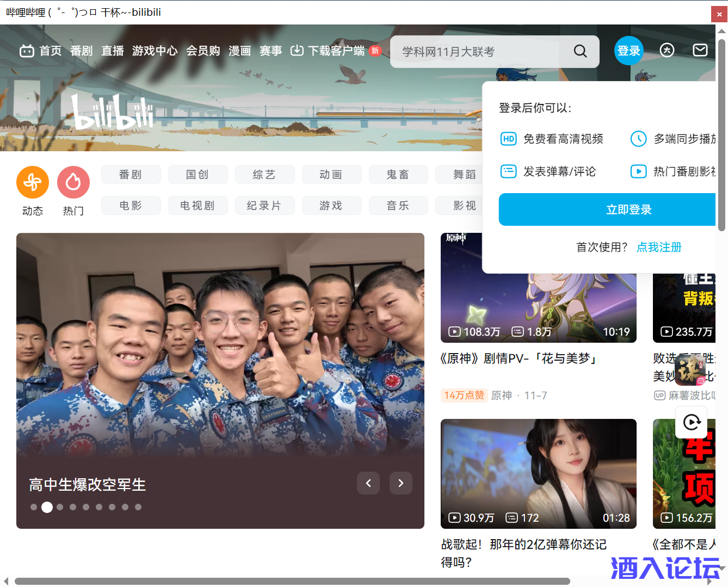This screenshot has width=728, height=587.
Task: Go to previous carousel slide arrow
Action: [x=368, y=483]
